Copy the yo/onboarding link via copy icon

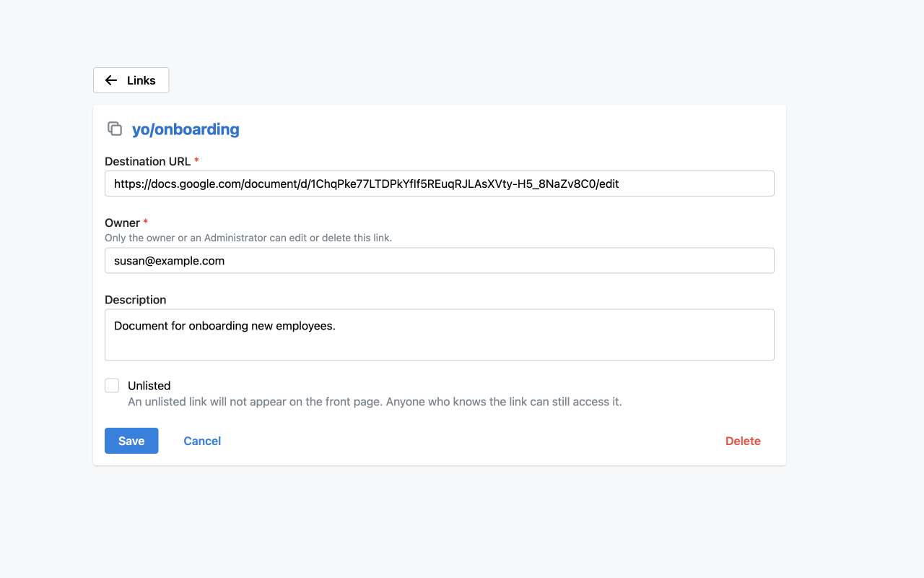tap(114, 129)
